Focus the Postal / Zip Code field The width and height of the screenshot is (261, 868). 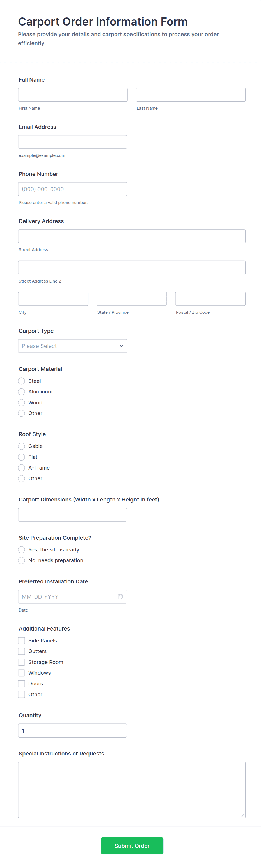click(210, 299)
